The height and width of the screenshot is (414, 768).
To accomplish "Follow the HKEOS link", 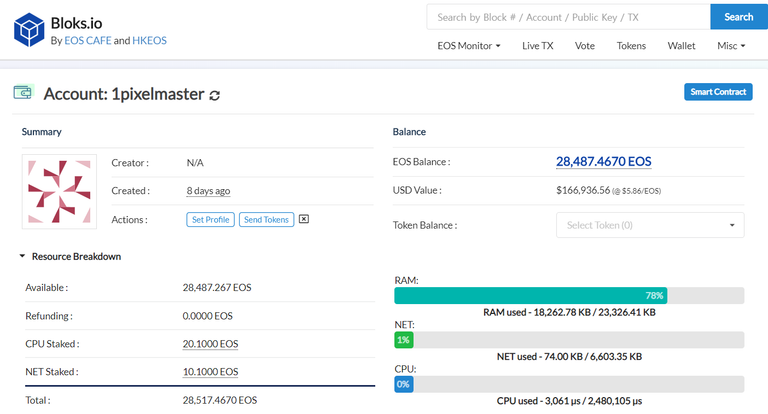I will [149, 41].
